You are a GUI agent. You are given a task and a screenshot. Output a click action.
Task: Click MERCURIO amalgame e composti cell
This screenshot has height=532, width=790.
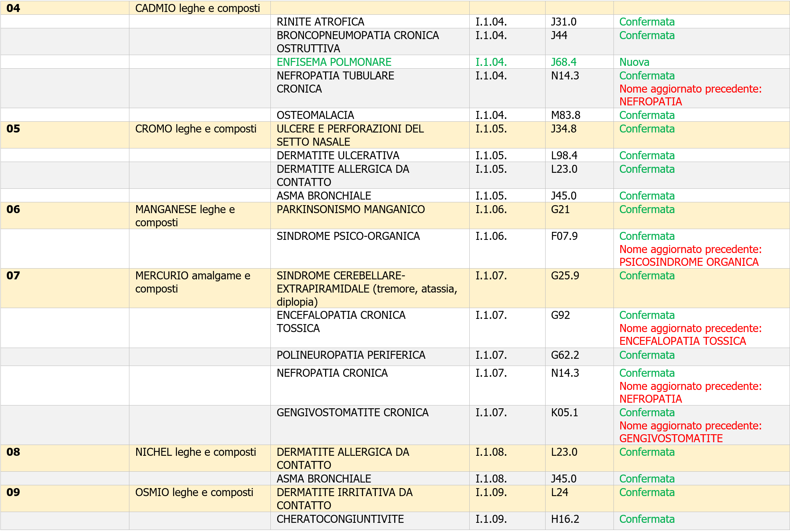click(x=193, y=282)
